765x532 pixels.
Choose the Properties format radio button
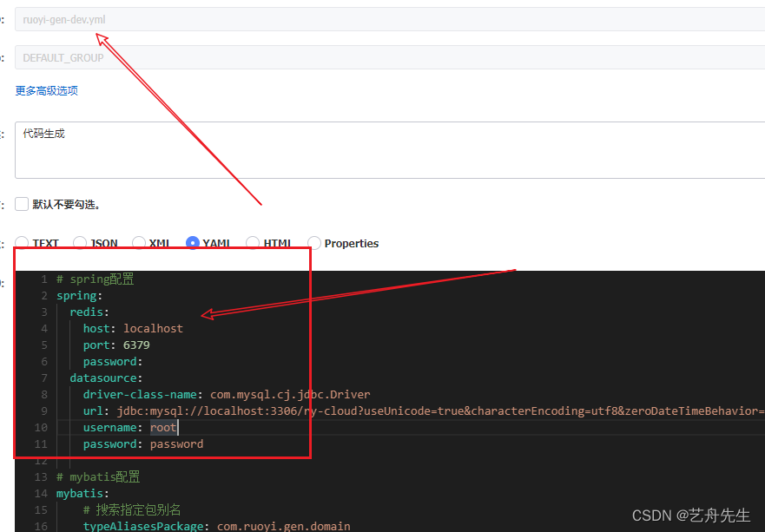[314, 244]
